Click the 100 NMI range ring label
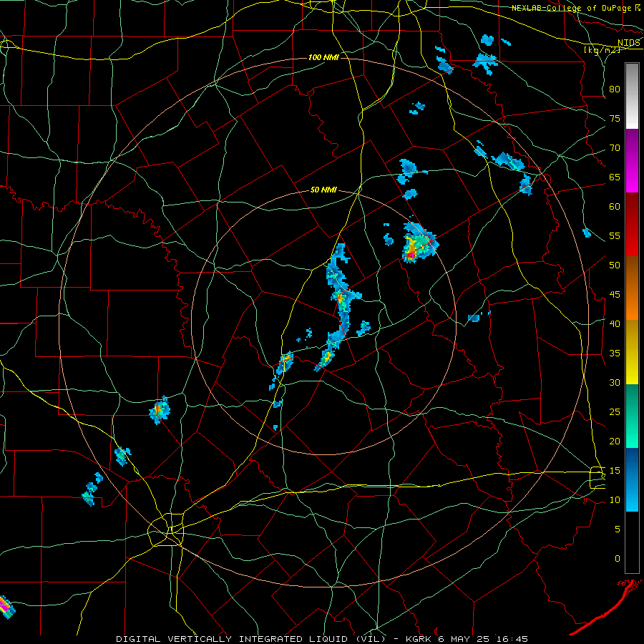Viewport: 644px width, 644px height. click(x=323, y=57)
